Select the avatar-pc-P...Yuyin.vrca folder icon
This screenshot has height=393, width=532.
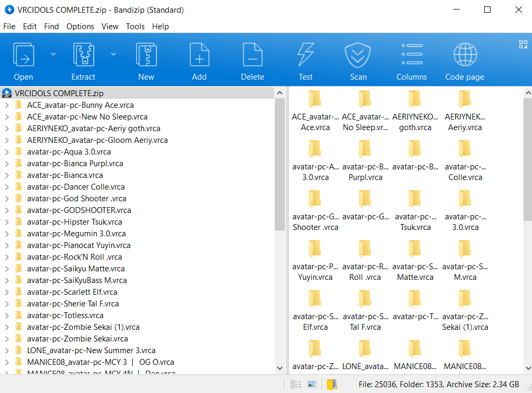(315, 249)
